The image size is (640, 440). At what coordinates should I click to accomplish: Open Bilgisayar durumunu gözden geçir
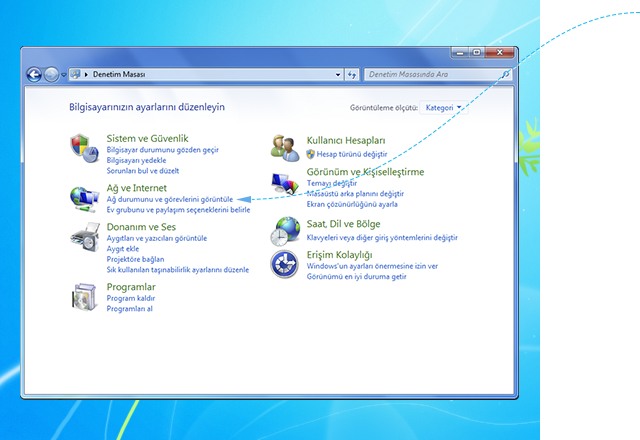pos(162,150)
